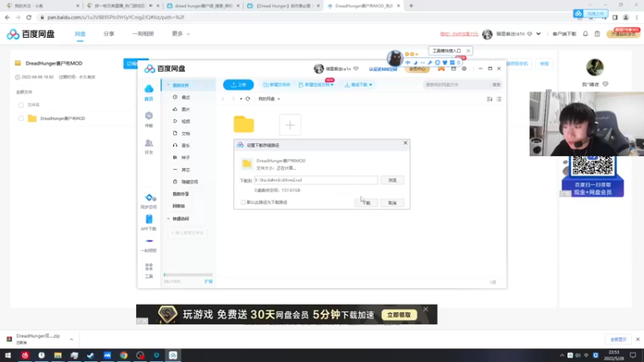Click the refresh icon in client path bar
The width and height of the screenshot is (644, 362).
[248, 99]
